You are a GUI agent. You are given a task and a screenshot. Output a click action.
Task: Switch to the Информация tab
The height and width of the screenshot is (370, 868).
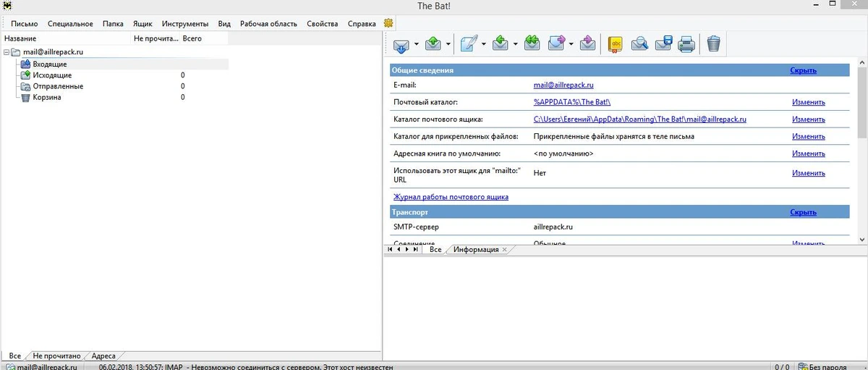476,249
